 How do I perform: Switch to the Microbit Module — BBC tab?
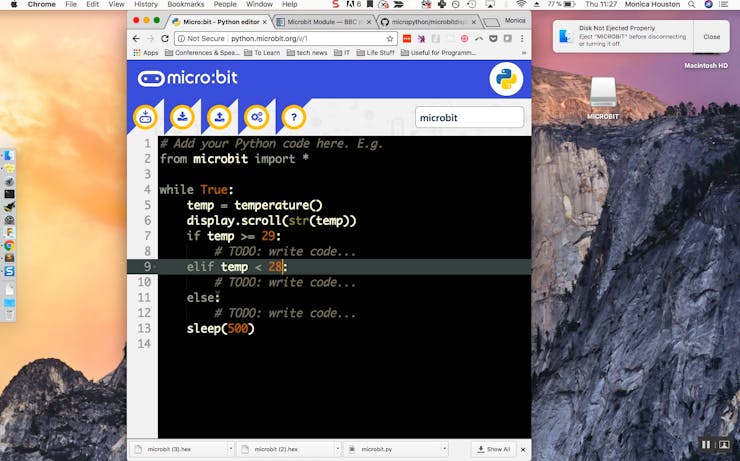click(324, 22)
